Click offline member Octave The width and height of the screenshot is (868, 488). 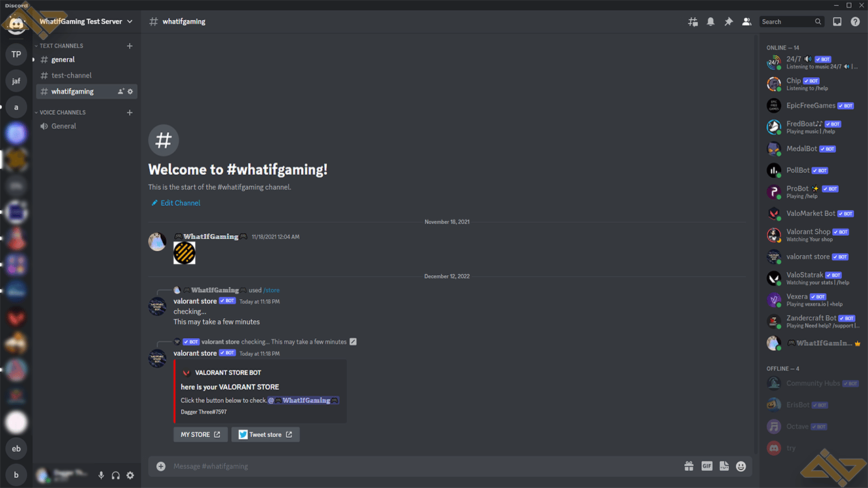click(812, 426)
